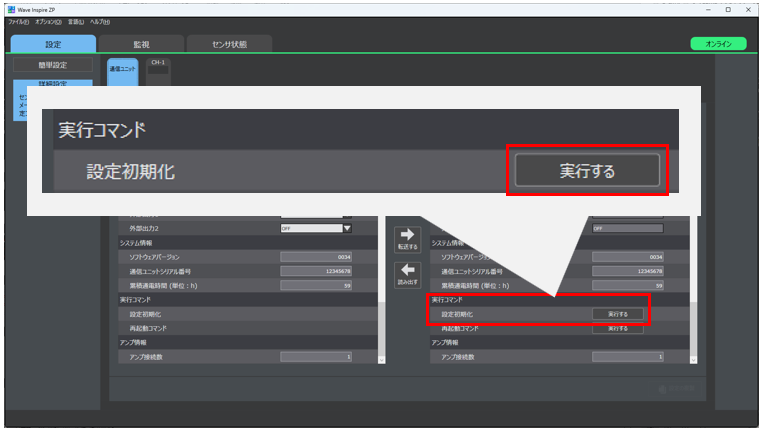Open the 外部出力2 OFF dropdown arrow
This screenshot has width=759, height=429.
[347, 228]
